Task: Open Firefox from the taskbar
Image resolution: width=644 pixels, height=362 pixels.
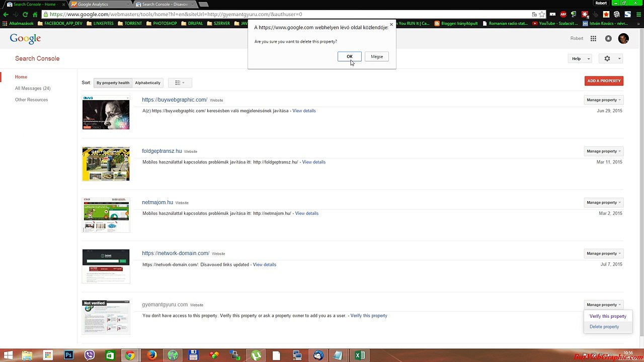Action: click(x=152, y=355)
